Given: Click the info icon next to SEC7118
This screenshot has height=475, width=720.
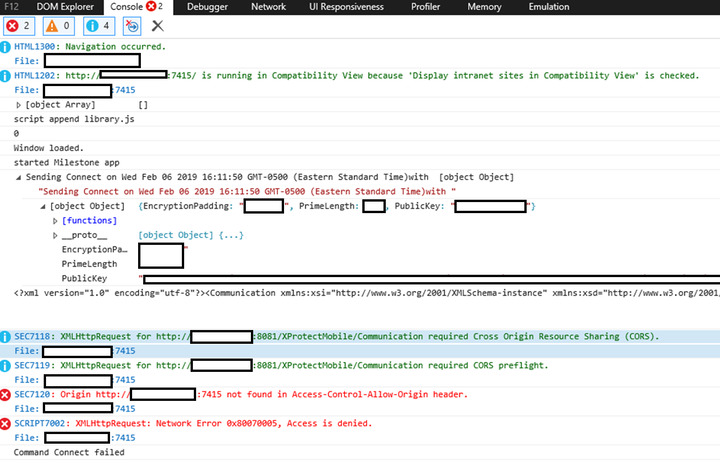Looking at the screenshot, I should point(6,337).
